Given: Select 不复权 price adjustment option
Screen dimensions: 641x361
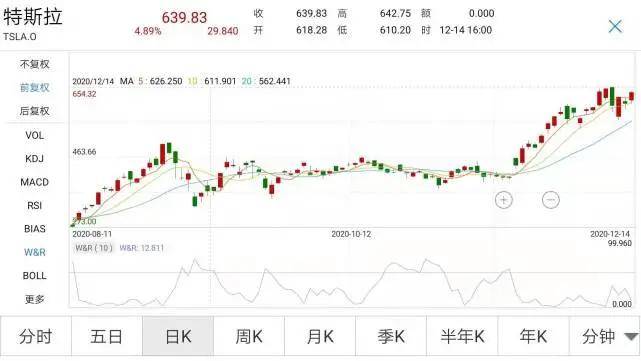Looking at the screenshot, I should coord(35,64).
